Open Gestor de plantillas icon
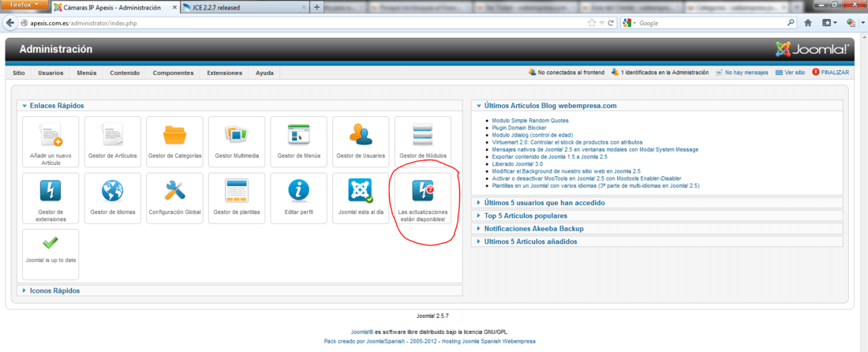This screenshot has height=352, width=868. tap(237, 197)
